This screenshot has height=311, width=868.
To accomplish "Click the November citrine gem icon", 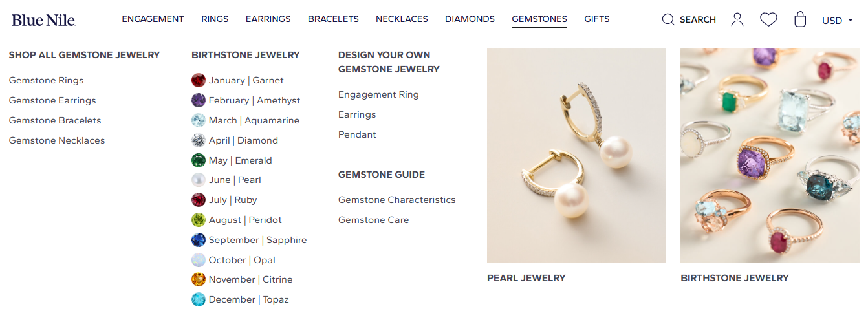I will tap(199, 279).
